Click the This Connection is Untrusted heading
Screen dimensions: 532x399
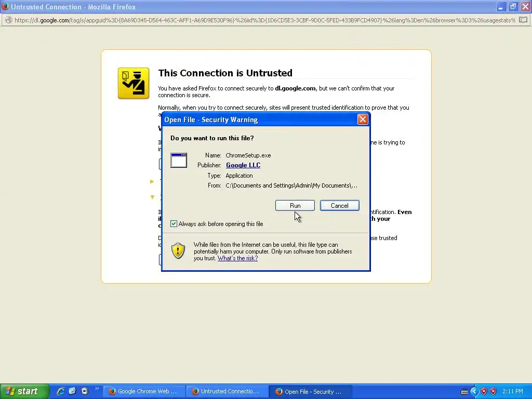pyautogui.click(x=225, y=73)
